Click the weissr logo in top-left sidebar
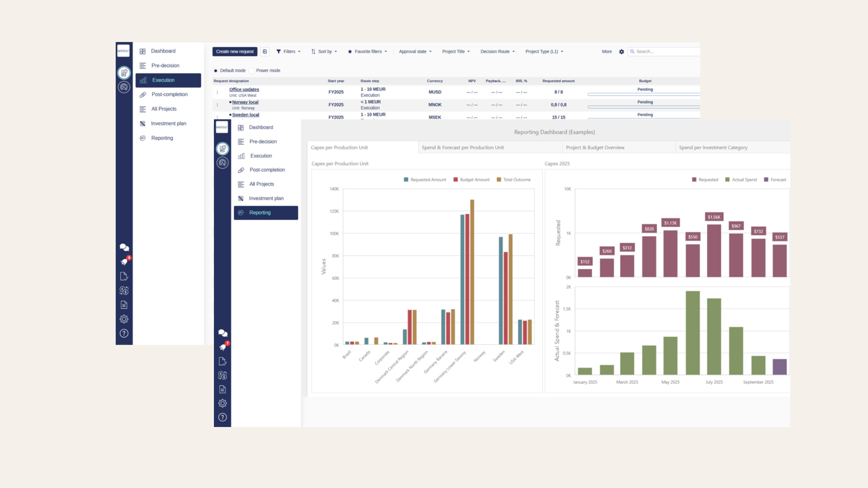Screen dimensions: 868x488 (123, 51)
